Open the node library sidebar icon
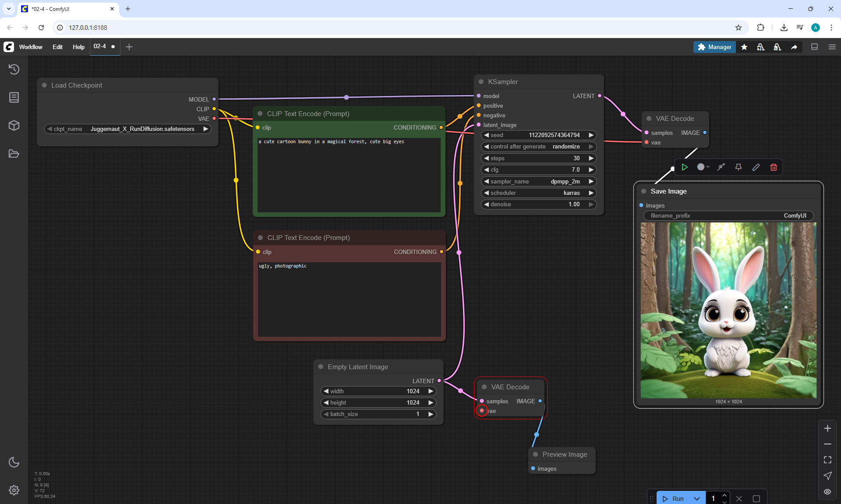841x504 pixels. [14, 97]
